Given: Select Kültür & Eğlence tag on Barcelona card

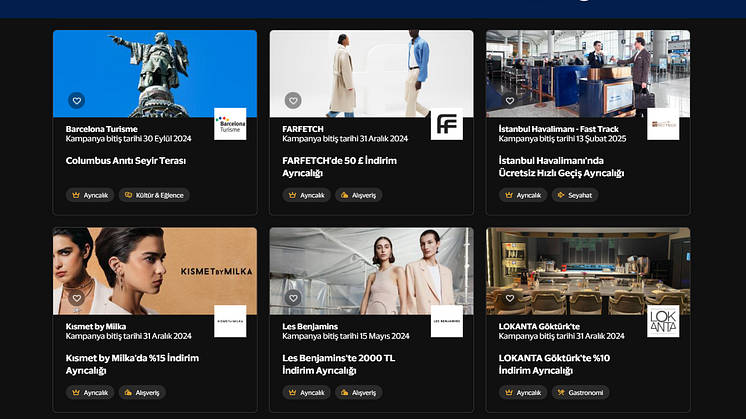Looking at the screenshot, I should coord(154,195).
